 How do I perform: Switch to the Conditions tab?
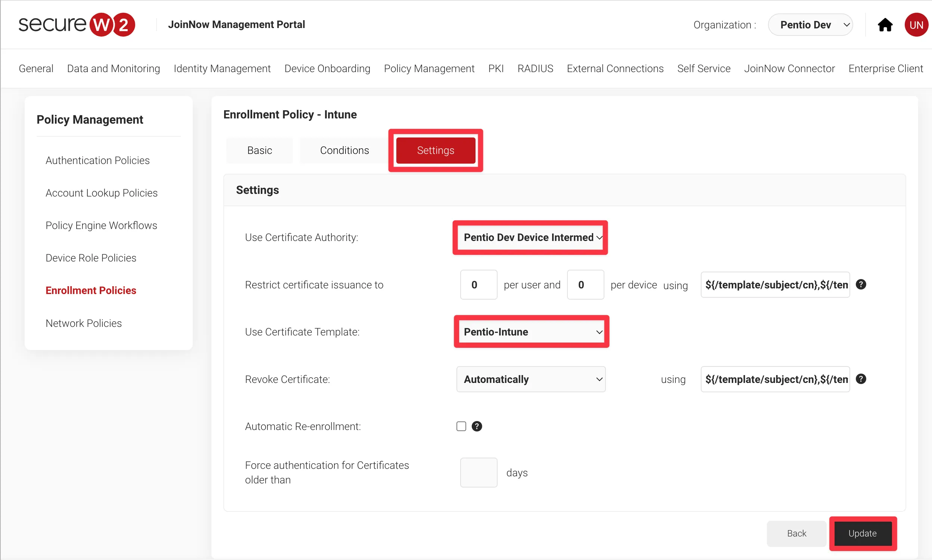pos(344,150)
